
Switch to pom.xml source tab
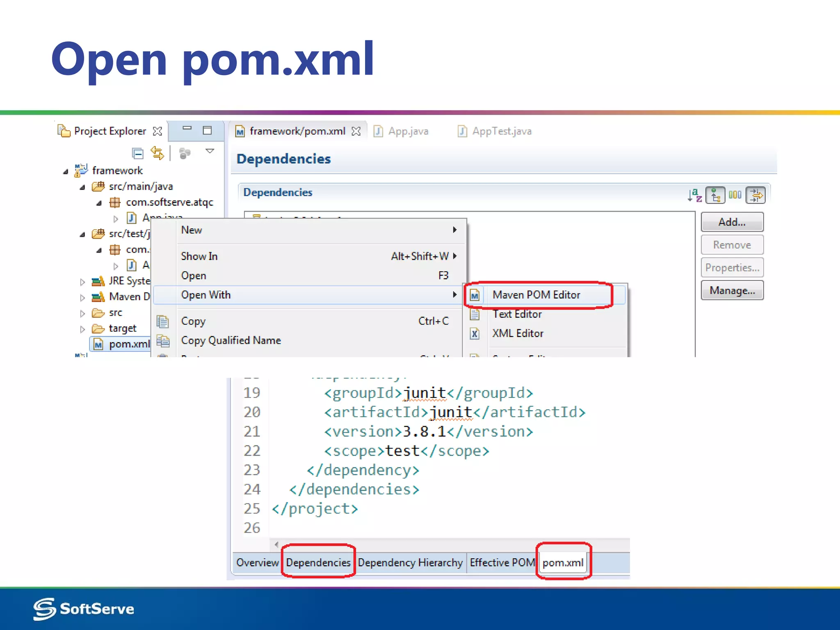pyautogui.click(x=563, y=563)
